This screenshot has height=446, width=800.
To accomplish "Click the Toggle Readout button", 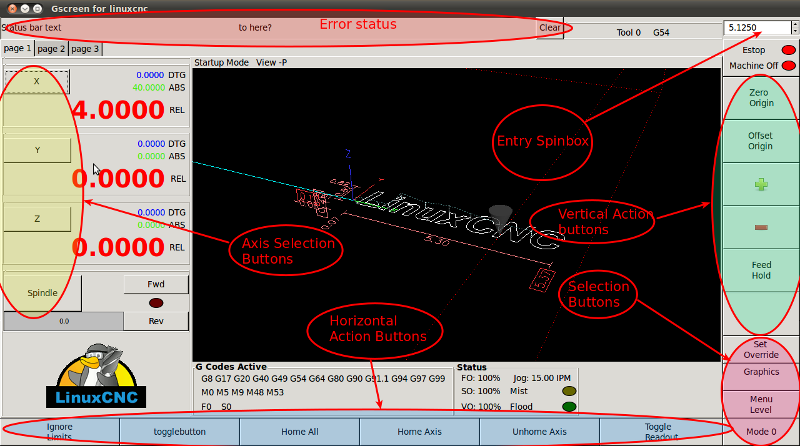I will (x=660, y=432).
